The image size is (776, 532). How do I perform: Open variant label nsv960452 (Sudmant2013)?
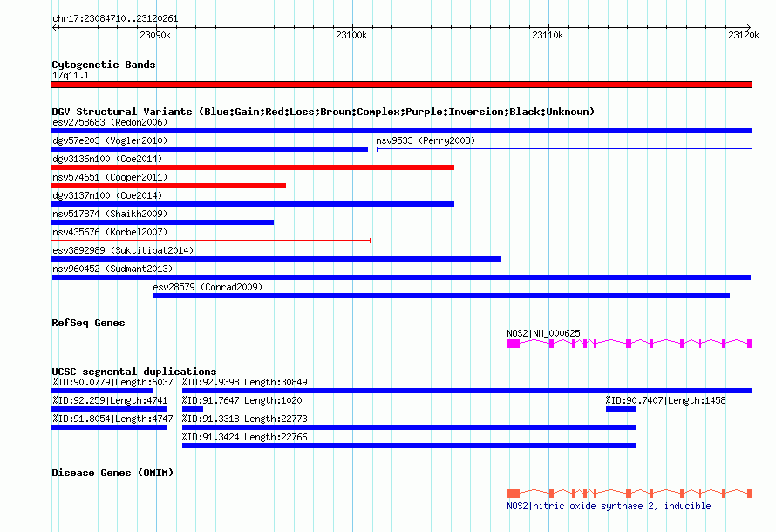pos(112,269)
